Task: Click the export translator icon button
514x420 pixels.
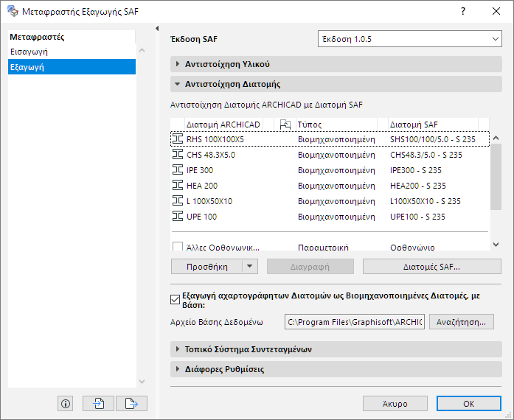Action: (x=131, y=403)
